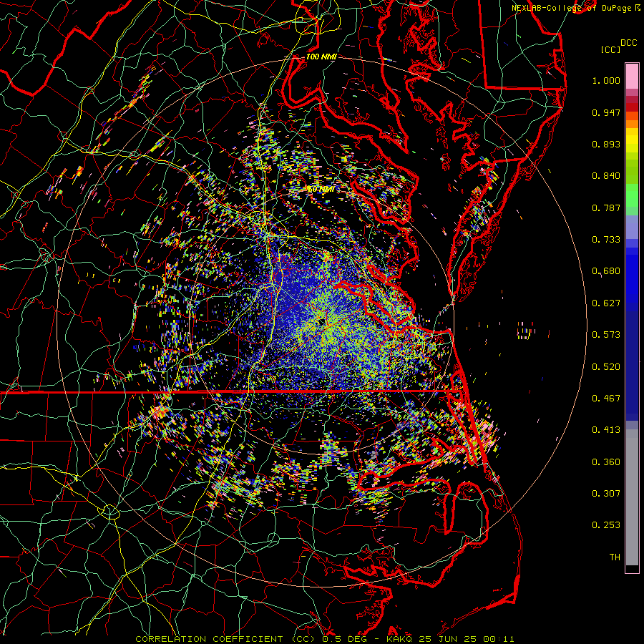This screenshot has height=644, width=644.
Task: Pick the periwinkle swatch near 0.733
Action: [x=632, y=227]
